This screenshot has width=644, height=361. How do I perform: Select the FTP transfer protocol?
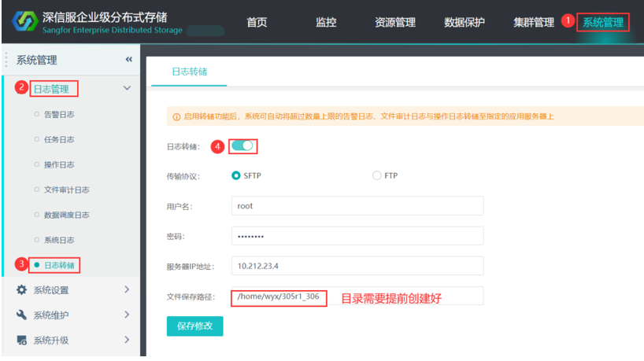tap(376, 175)
